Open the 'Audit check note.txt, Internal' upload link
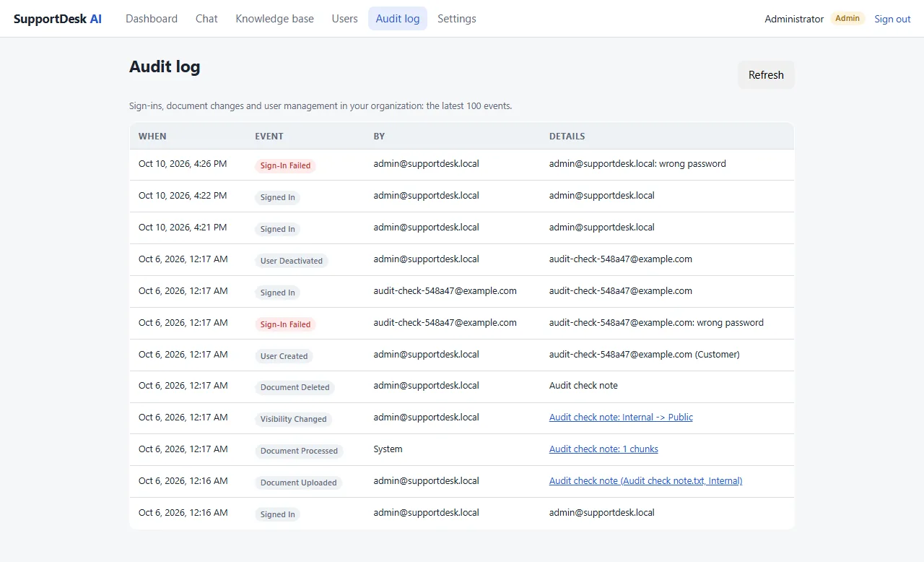Screen dimensions: 924x562 click(x=645, y=481)
